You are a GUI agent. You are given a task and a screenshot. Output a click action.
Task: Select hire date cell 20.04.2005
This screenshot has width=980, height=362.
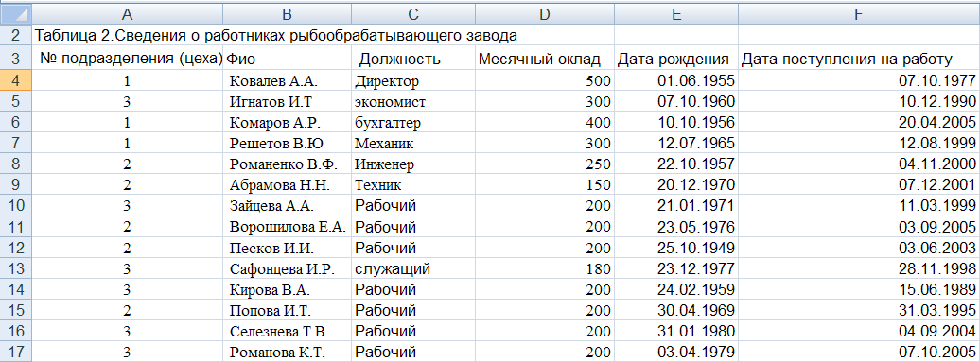pos(859,122)
